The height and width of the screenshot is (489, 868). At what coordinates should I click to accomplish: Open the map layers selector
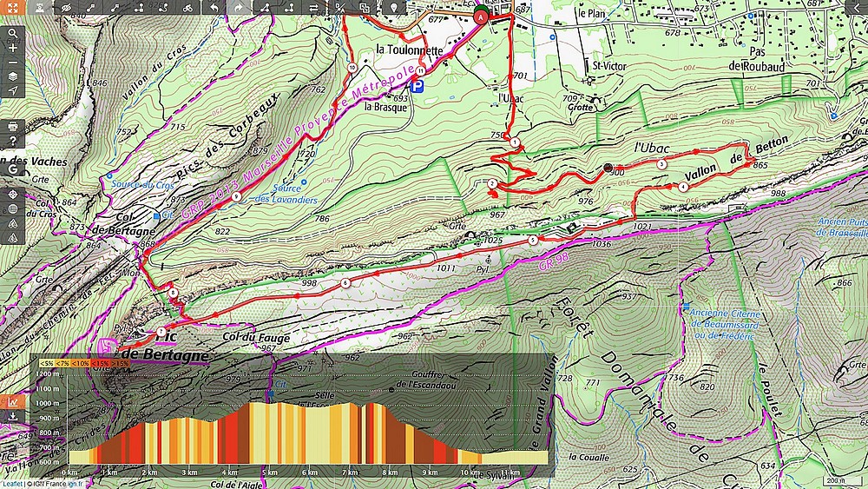(x=12, y=76)
